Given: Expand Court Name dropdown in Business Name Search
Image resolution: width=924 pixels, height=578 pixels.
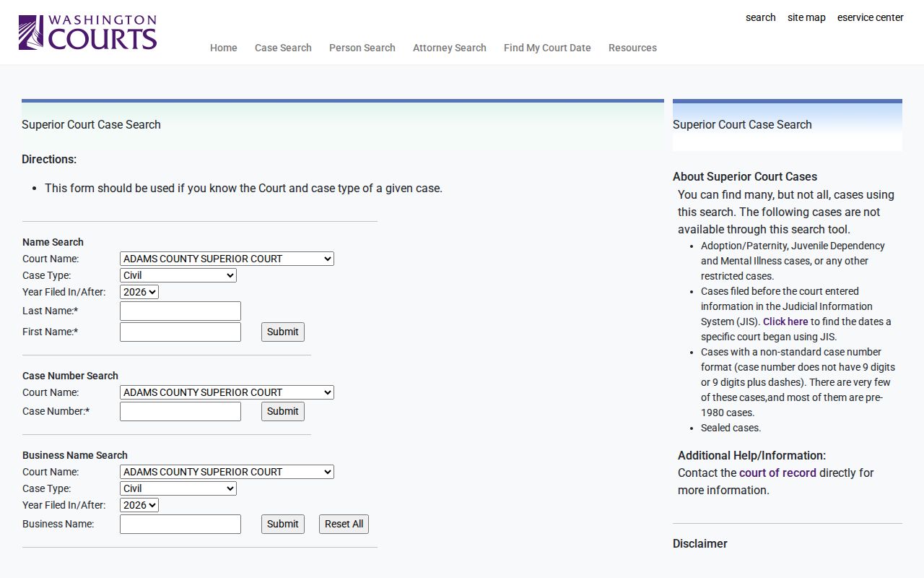Looking at the screenshot, I should (227, 472).
